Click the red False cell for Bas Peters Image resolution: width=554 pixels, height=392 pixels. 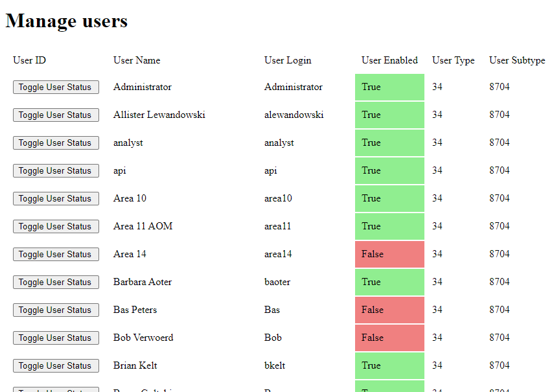click(x=389, y=310)
